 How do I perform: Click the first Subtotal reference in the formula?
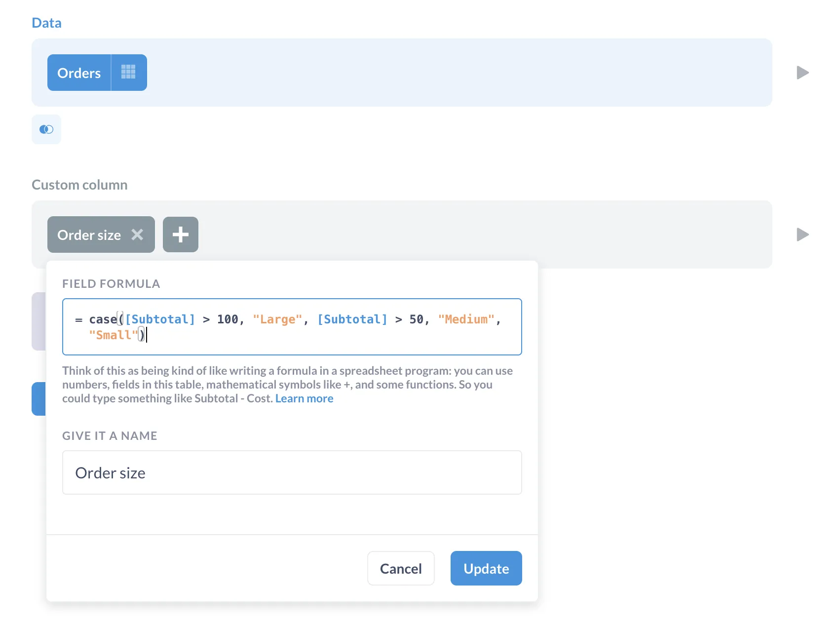click(x=159, y=319)
